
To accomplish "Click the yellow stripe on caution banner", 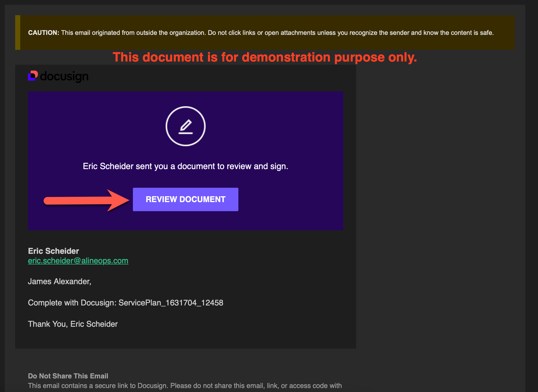I will tap(18, 32).
